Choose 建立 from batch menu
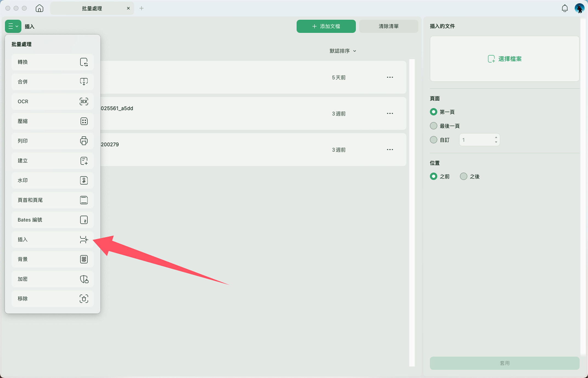588x378 pixels. 53,161
